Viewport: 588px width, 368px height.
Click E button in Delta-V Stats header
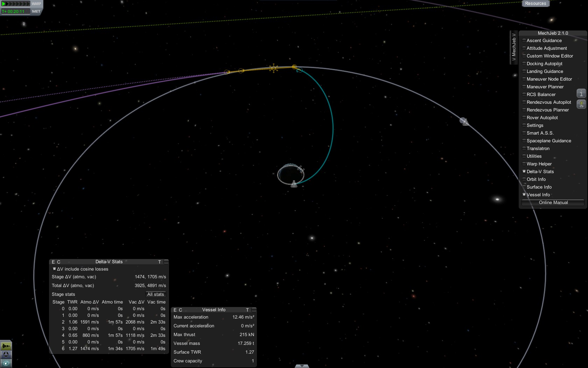[x=53, y=262]
